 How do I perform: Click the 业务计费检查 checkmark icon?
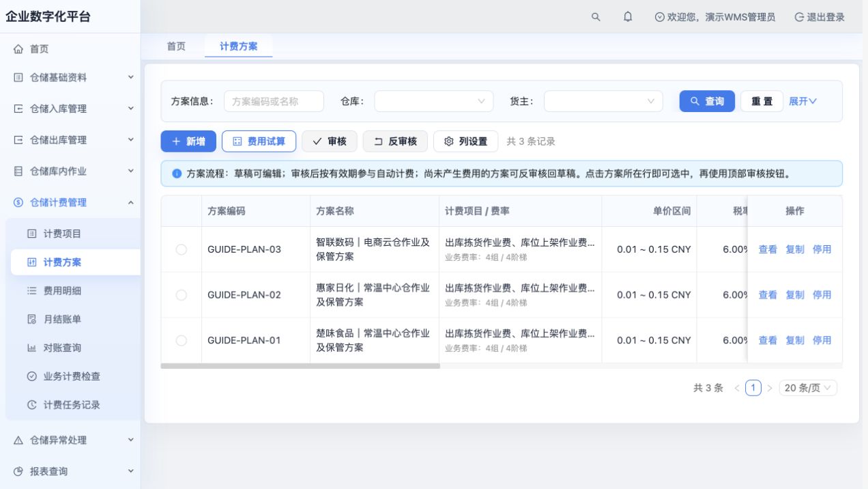(31, 376)
